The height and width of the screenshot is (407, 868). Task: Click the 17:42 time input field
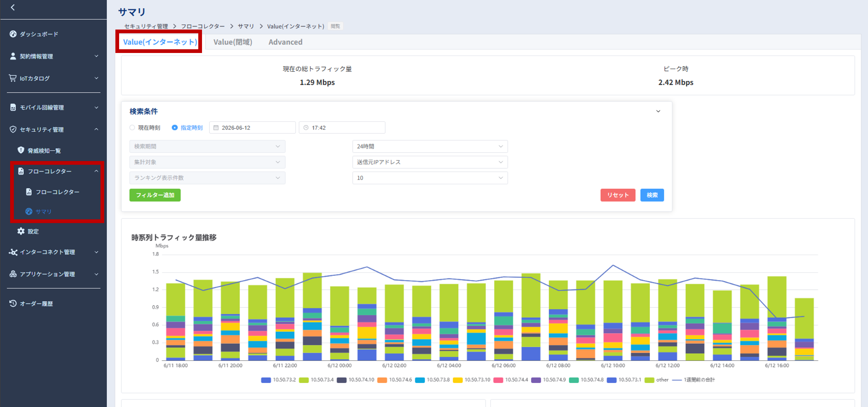[342, 128]
